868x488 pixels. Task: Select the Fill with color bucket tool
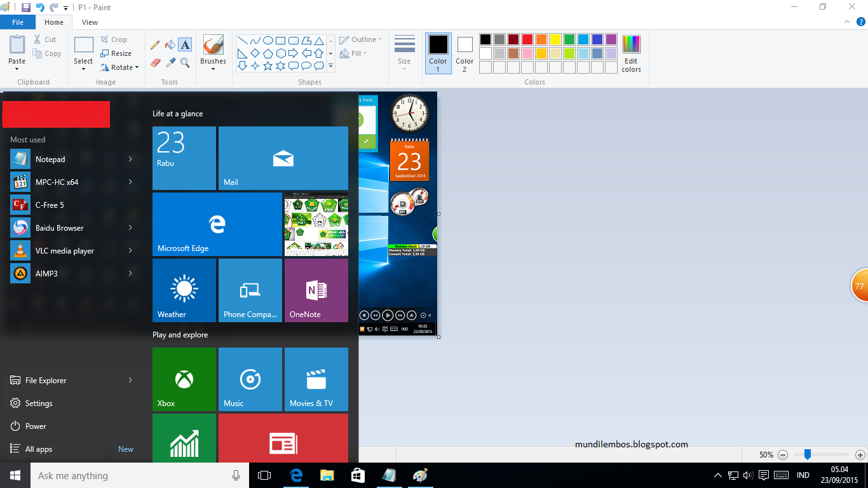pyautogui.click(x=170, y=44)
